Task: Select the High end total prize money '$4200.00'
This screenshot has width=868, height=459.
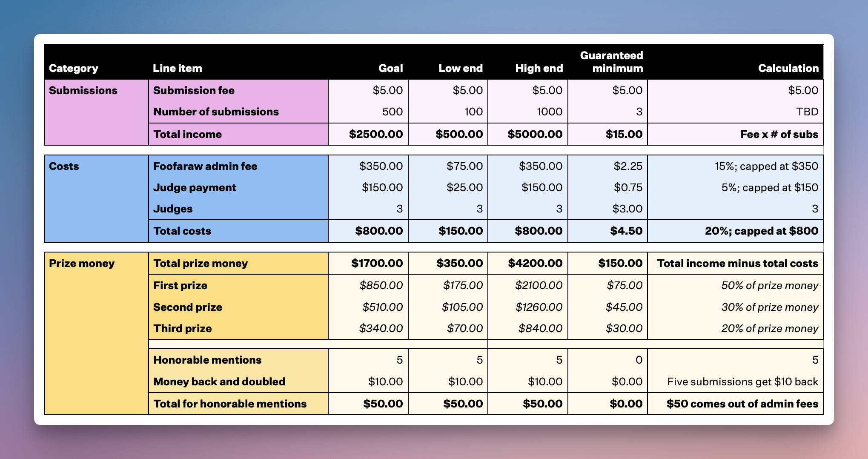Action: [535, 263]
